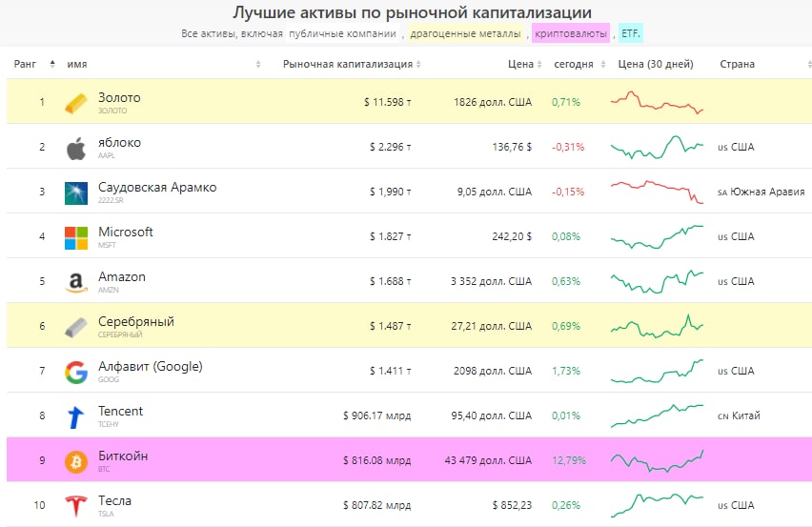Click Amazon 30-day price chart

pos(657,281)
